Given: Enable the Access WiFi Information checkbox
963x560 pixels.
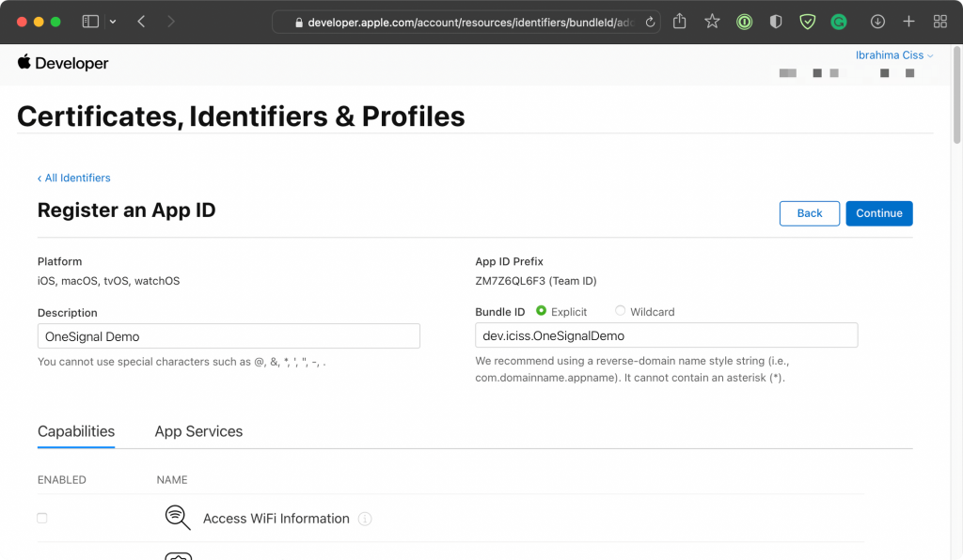Looking at the screenshot, I should [x=41, y=519].
